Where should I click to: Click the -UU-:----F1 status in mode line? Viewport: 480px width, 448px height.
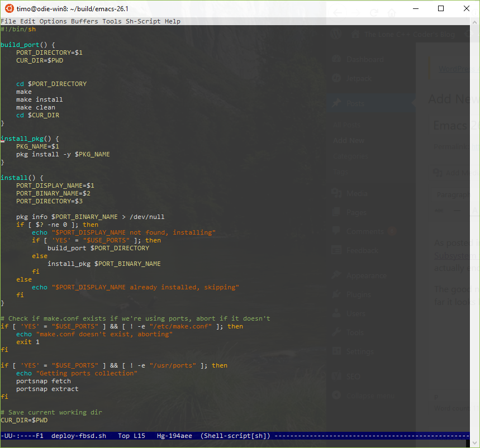point(22,436)
